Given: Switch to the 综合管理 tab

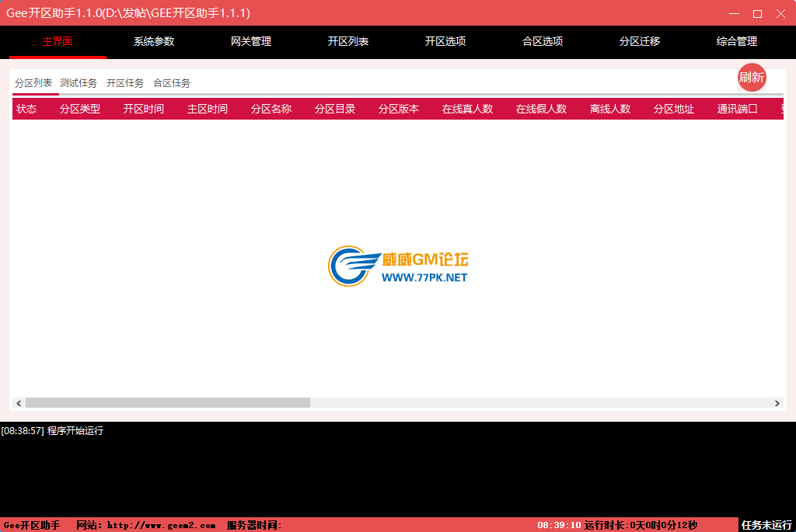Looking at the screenshot, I should [737, 42].
